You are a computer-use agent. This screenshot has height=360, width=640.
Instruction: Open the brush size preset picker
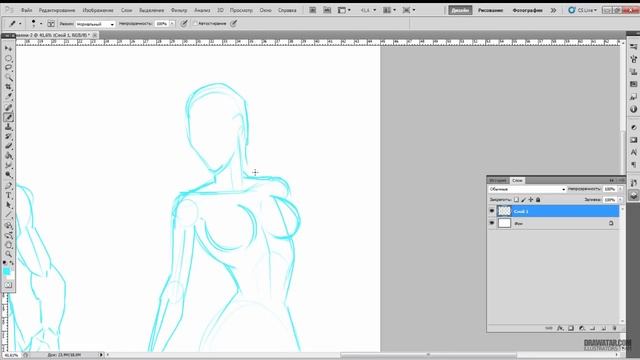click(x=36, y=24)
